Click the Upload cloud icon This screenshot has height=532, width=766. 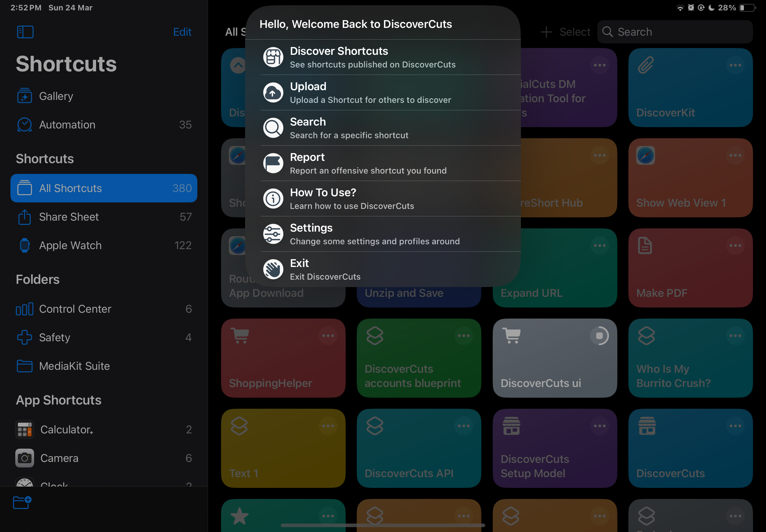[273, 92]
